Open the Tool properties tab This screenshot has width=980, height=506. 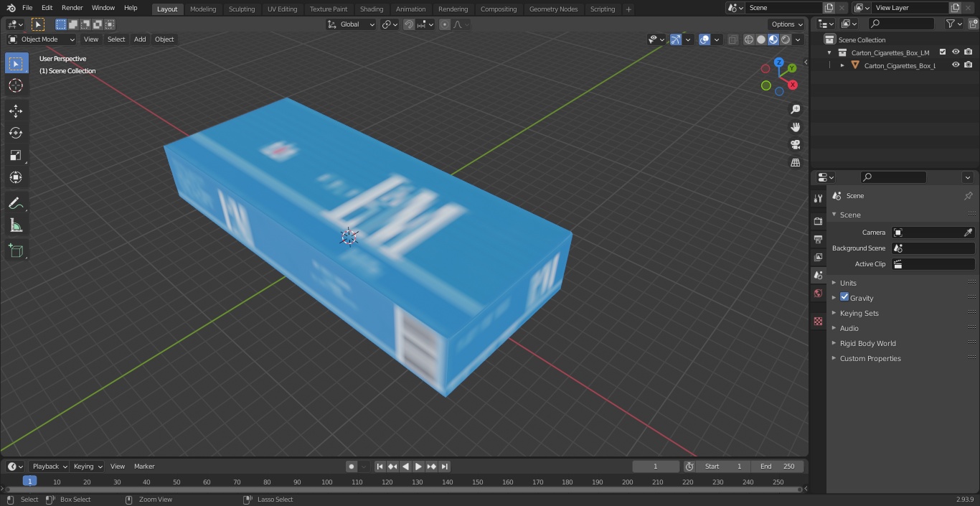click(818, 199)
